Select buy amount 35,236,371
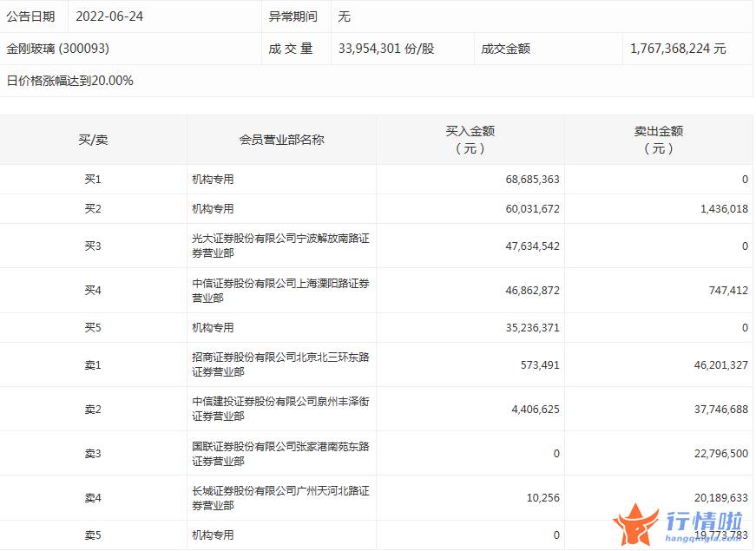756x551 pixels. 532,328
